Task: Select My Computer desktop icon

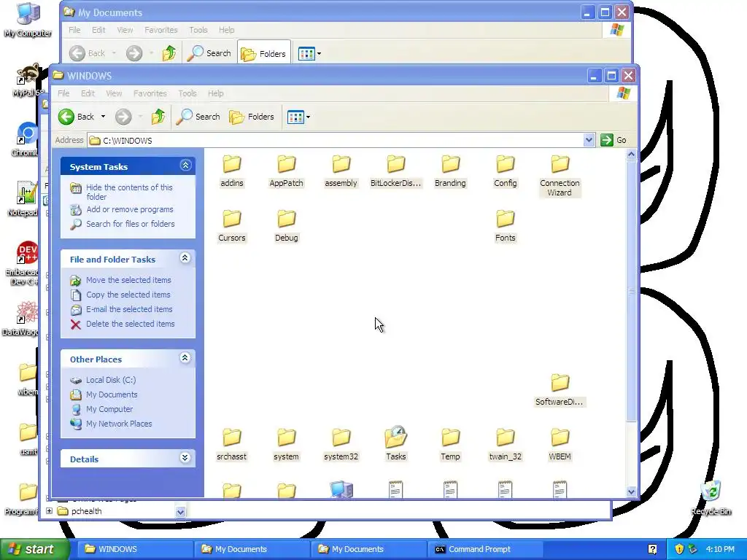Action: [x=28, y=20]
